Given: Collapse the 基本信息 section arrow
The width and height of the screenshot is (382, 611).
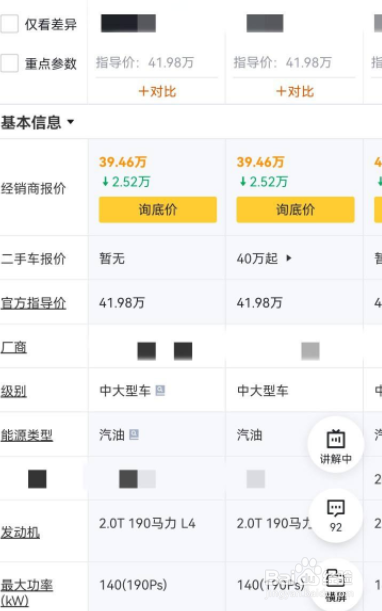Looking at the screenshot, I should click(x=71, y=122).
